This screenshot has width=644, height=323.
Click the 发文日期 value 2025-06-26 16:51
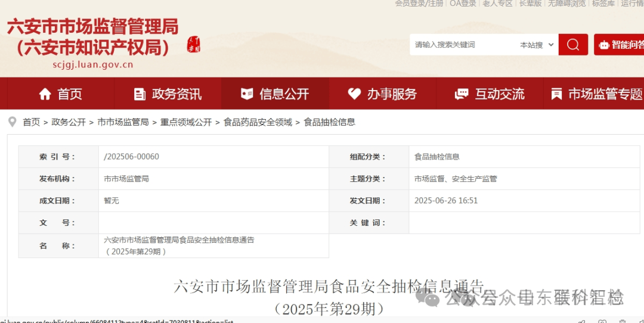click(446, 200)
